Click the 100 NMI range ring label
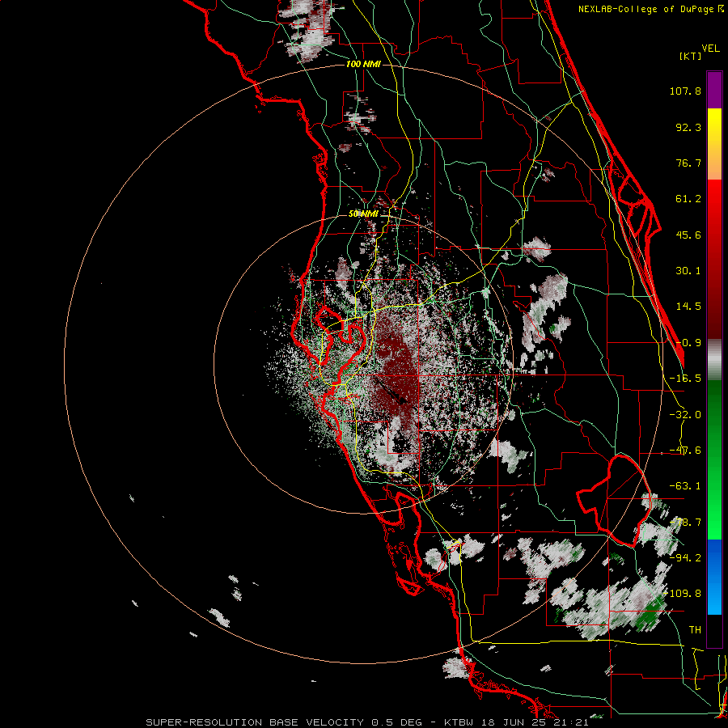 point(363,64)
